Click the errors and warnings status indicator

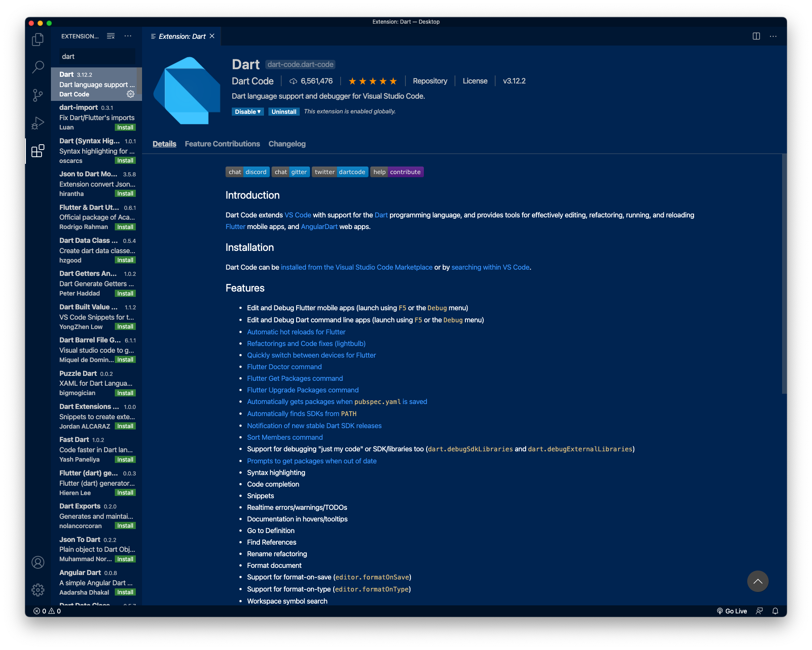point(47,611)
